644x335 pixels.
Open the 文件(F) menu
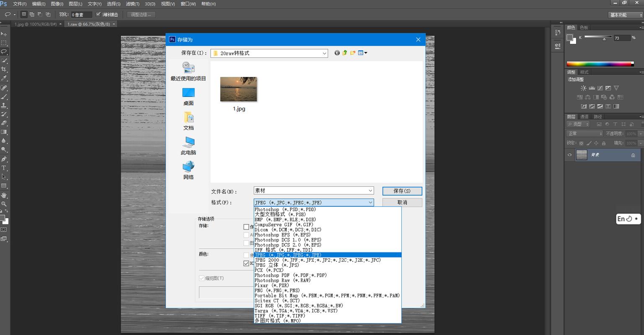20,4
